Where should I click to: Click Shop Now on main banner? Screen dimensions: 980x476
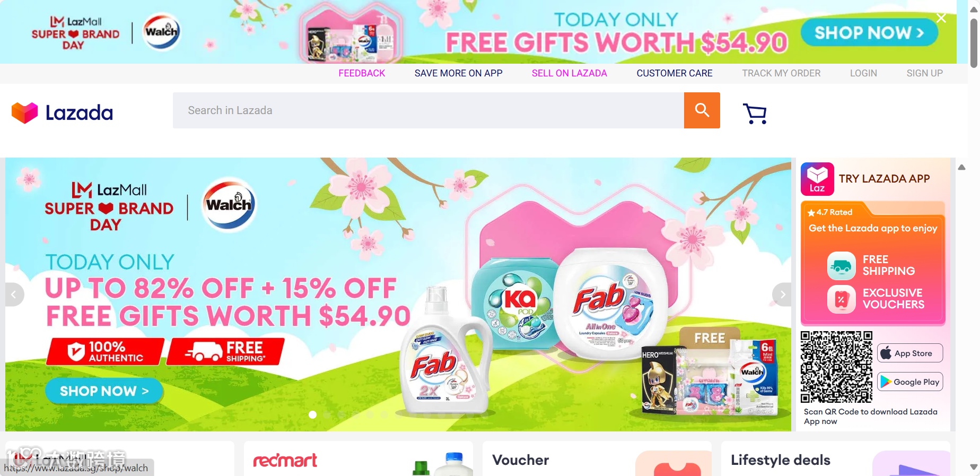(x=104, y=391)
